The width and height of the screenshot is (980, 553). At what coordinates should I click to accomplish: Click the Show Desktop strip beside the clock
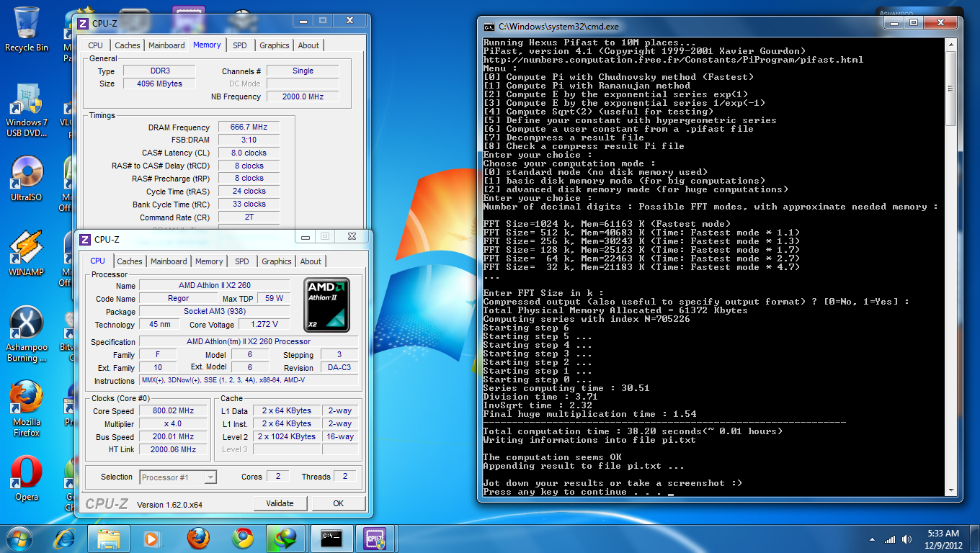(x=975, y=539)
